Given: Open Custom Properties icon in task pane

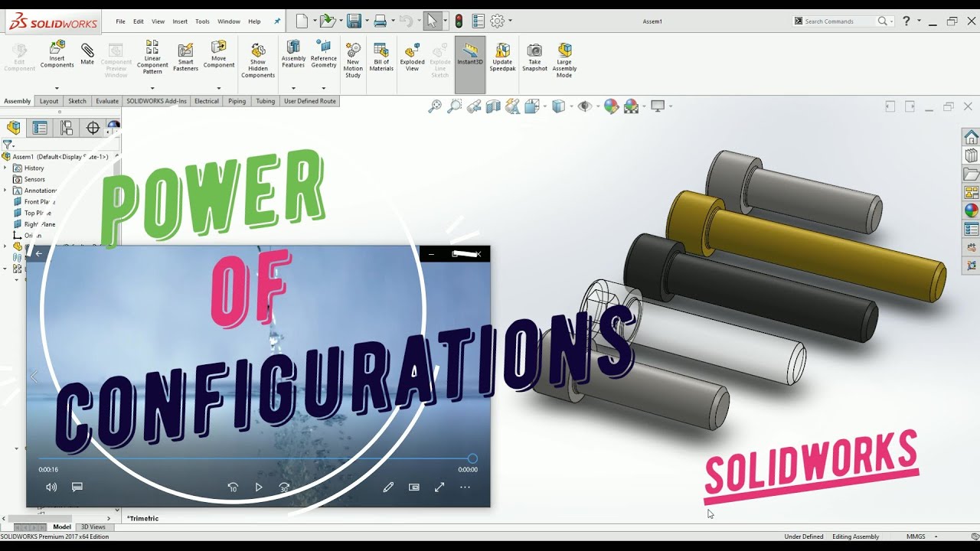Looking at the screenshot, I should point(971,229).
